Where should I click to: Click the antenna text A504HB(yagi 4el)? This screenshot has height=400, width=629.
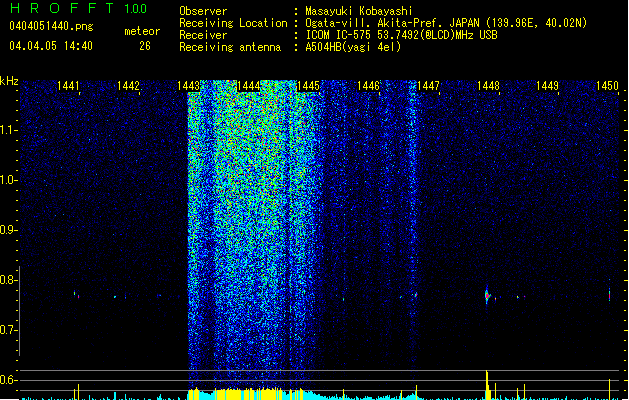[x=353, y=47]
